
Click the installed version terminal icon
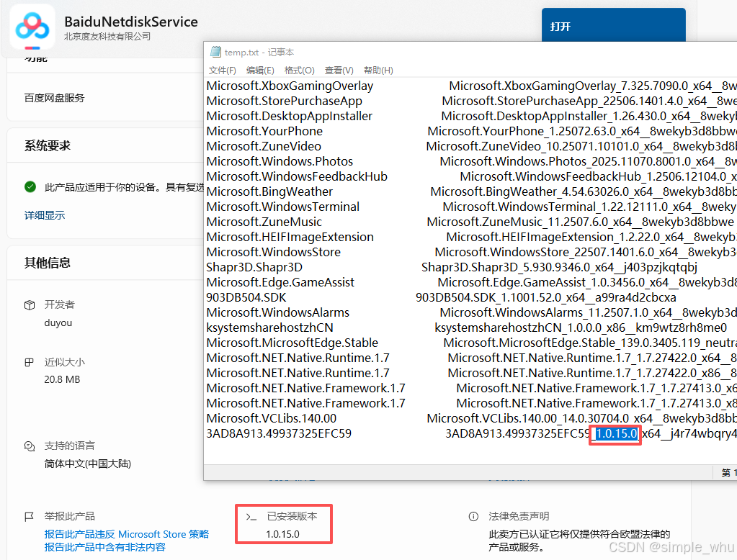tap(251, 517)
